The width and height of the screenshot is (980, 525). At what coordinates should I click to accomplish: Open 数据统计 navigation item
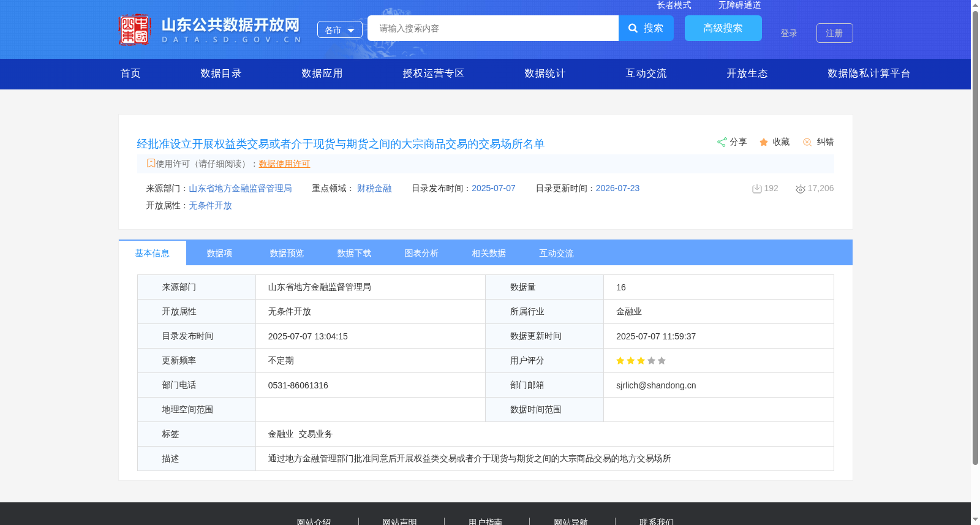(545, 74)
